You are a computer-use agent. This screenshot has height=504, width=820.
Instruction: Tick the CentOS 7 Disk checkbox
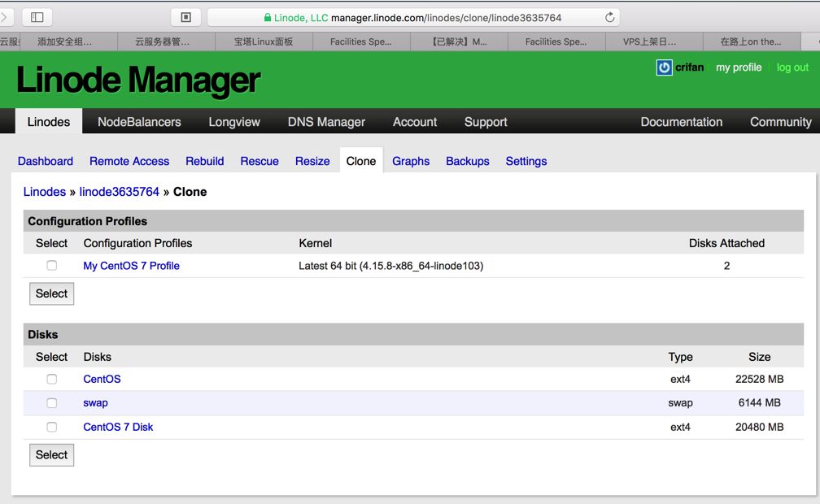(x=52, y=427)
